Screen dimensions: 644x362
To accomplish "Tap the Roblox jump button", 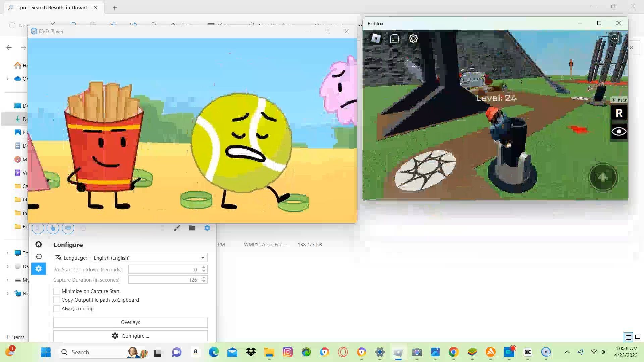I will 603,177.
